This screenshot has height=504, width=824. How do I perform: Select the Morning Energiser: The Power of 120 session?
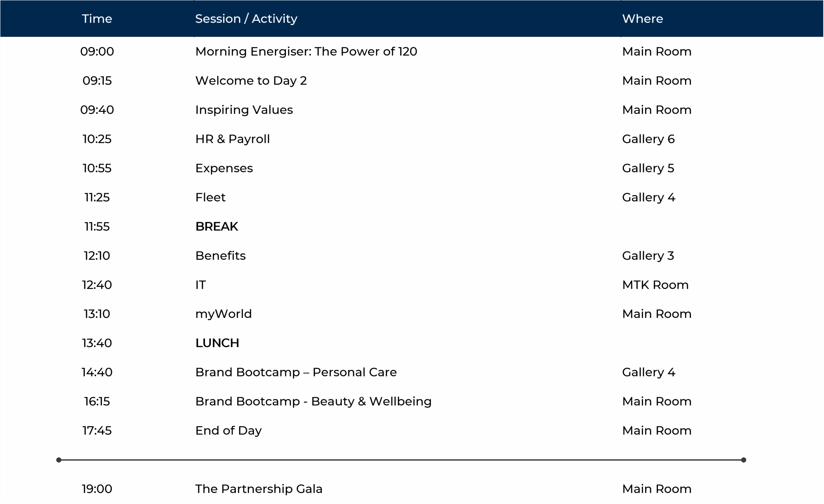pyautogui.click(x=306, y=51)
